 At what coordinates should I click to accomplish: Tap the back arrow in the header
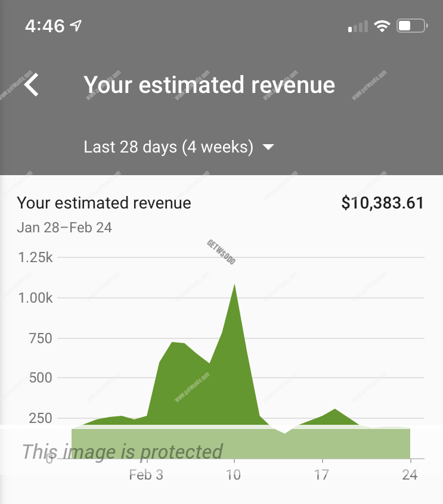click(32, 85)
